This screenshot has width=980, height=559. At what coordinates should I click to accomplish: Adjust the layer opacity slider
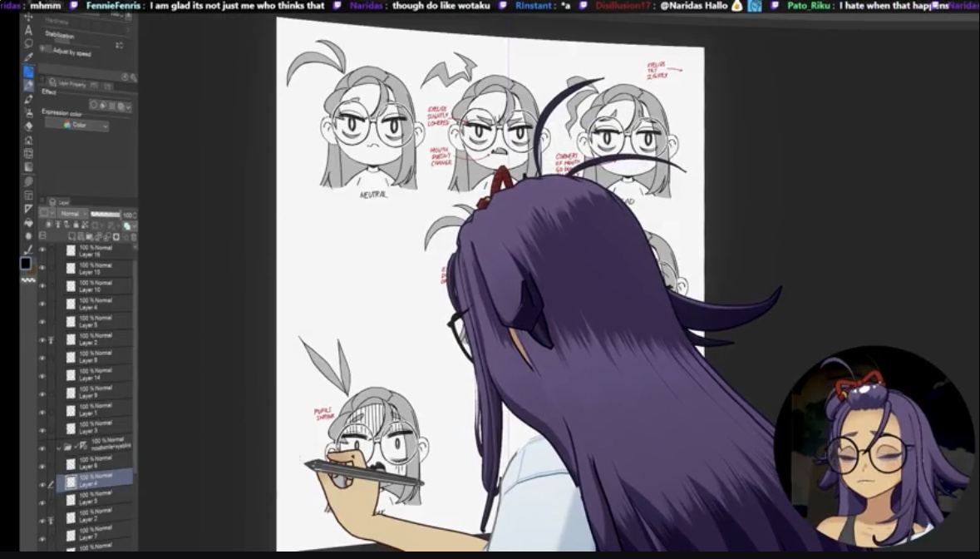click(x=106, y=215)
